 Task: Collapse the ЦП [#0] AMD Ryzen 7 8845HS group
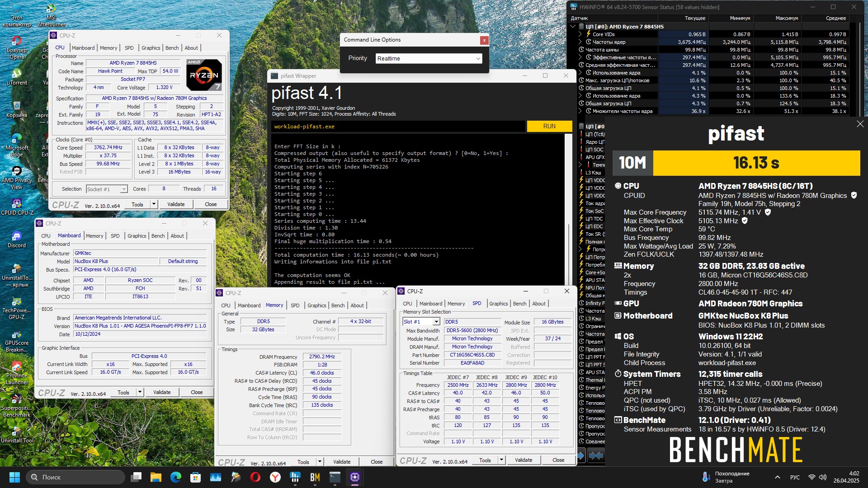point(573,27)
